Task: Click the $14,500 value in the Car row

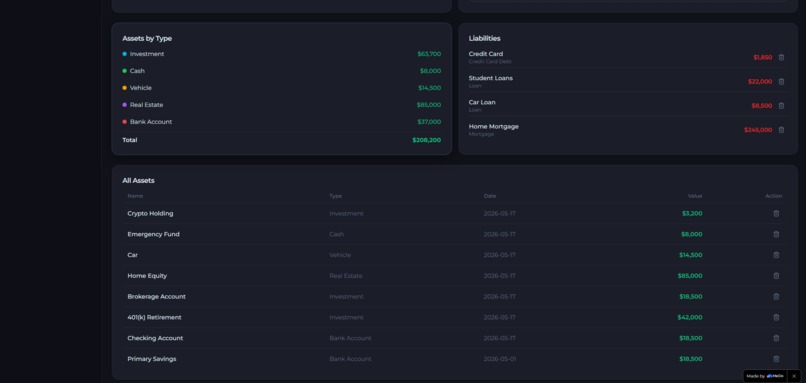Action: click(x=690, y=255)
